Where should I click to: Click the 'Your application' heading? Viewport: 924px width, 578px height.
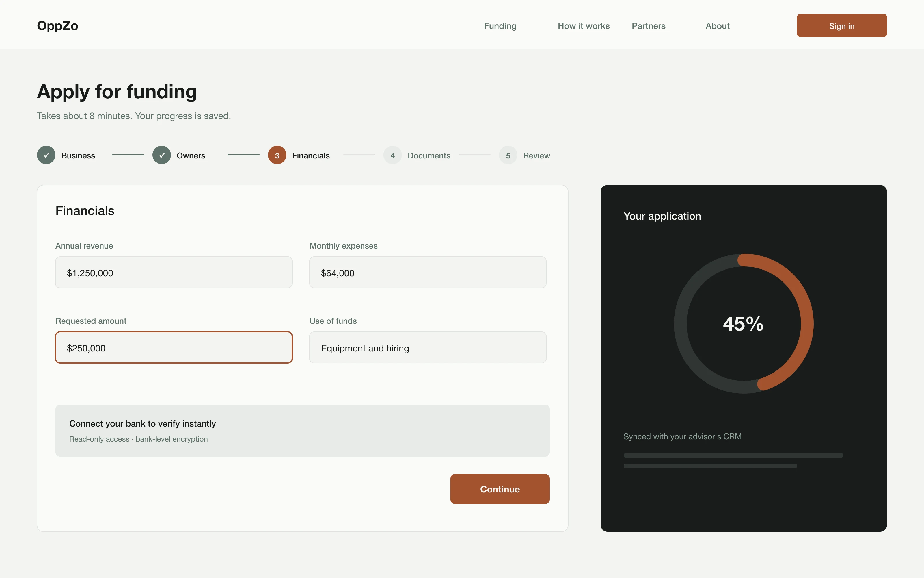(x=662, y=216)
